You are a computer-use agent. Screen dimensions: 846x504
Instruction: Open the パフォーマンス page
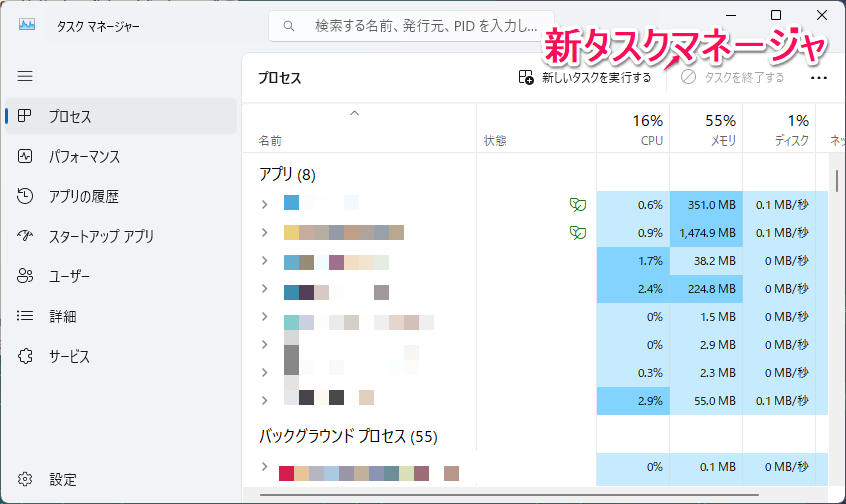click(x=121, y=156)
